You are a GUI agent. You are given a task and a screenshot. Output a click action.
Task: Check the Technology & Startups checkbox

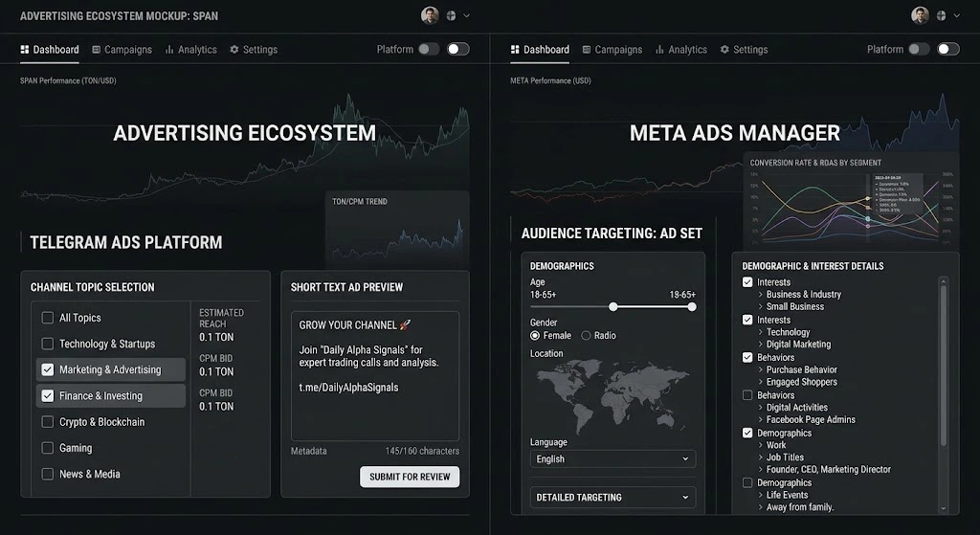click(x=48, y=344)
